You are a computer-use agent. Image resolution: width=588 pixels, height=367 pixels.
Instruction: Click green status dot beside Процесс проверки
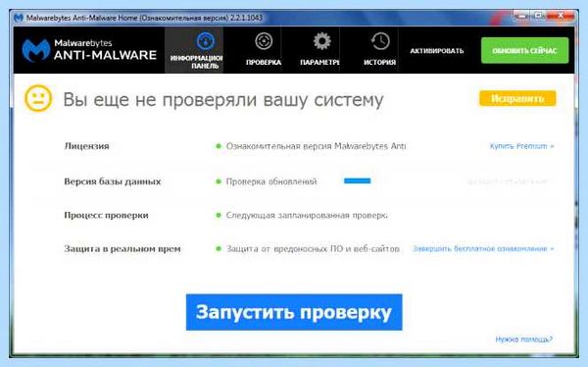219,215
